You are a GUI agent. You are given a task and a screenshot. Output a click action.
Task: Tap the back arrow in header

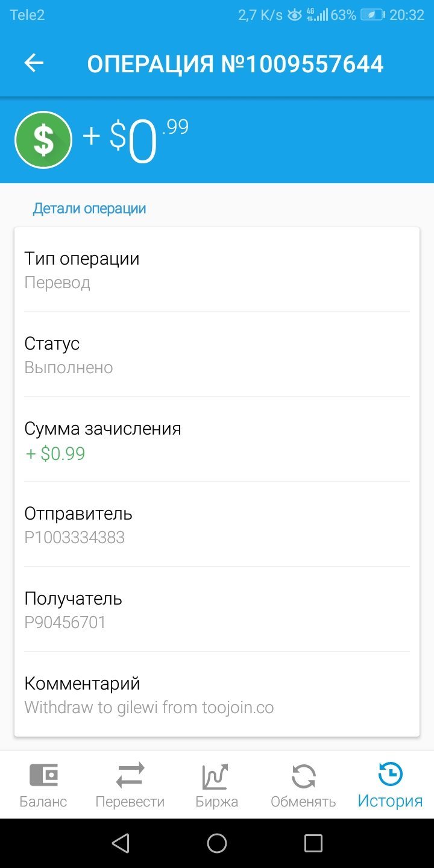click(x=34, y=63)
